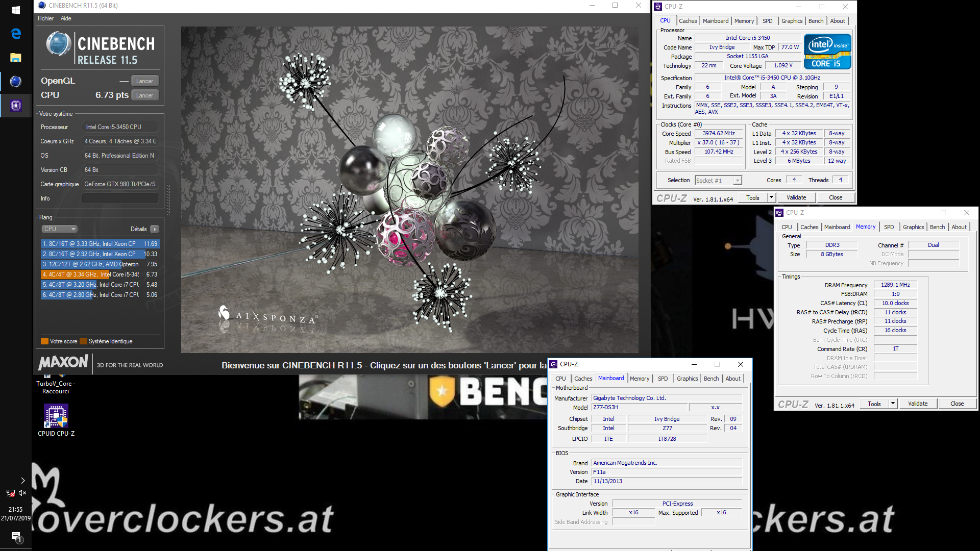Open Memory tab in Mainboard CPU-Z
This screenshot has height=551, width=980.
pyautogui.click(x=640, y=379)
